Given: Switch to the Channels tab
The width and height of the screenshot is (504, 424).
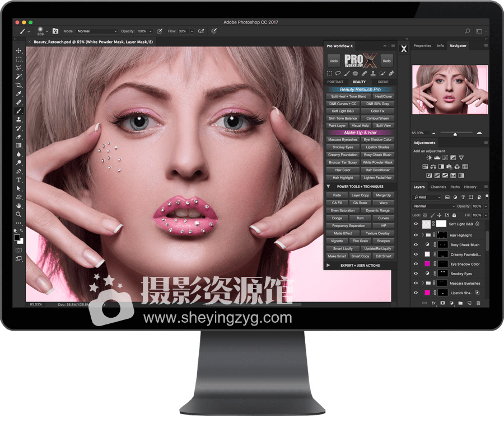Looking at the screenshot, I should click(438, 187).
